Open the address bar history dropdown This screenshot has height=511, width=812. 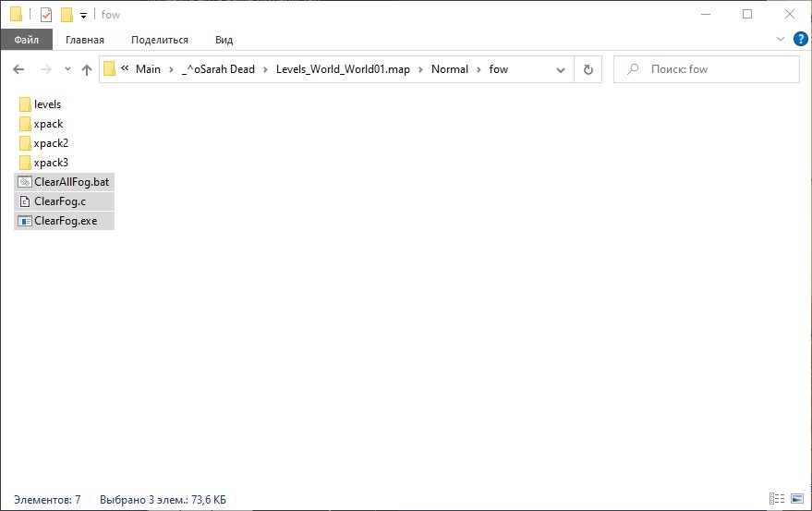click(x=561, y=69)
